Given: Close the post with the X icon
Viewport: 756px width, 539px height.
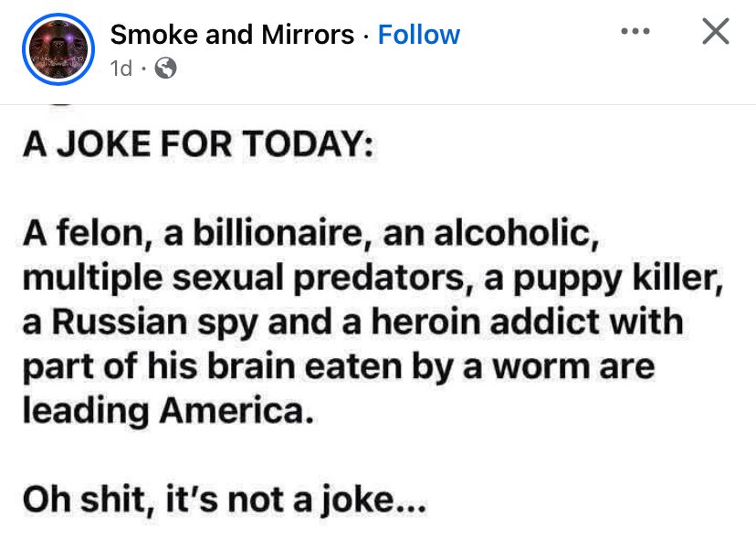Looking at the screenshot, I should [x=716, y=31].
